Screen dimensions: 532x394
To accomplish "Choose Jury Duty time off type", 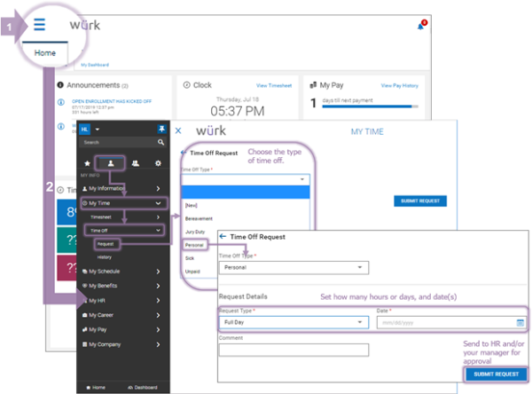I will coord(195,232).
